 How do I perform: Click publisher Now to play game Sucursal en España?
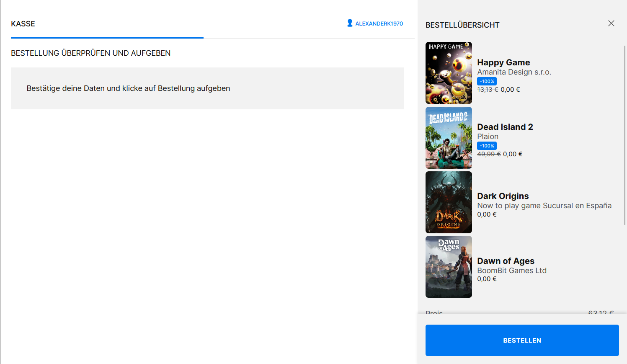544,206
